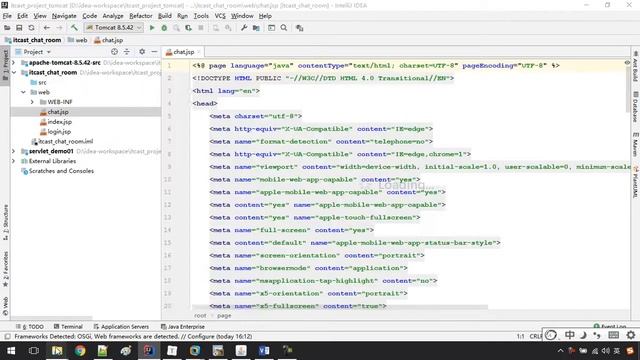Screen dimensions: 640x360
Task: Open the Tomcat 8.5.42 run configuration dropdown
Action: [114, 27]
